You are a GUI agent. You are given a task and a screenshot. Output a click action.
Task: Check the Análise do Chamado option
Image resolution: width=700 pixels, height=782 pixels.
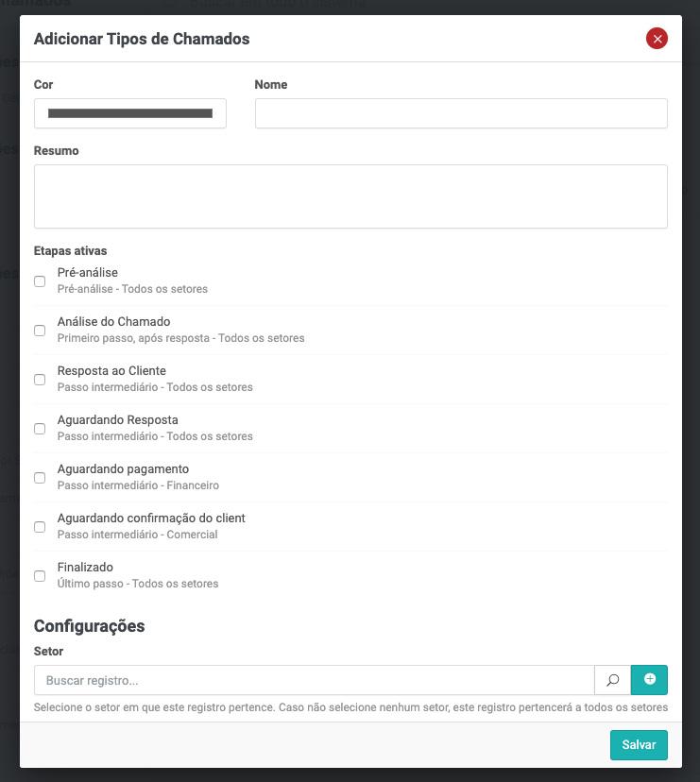[x=40, y=331]
